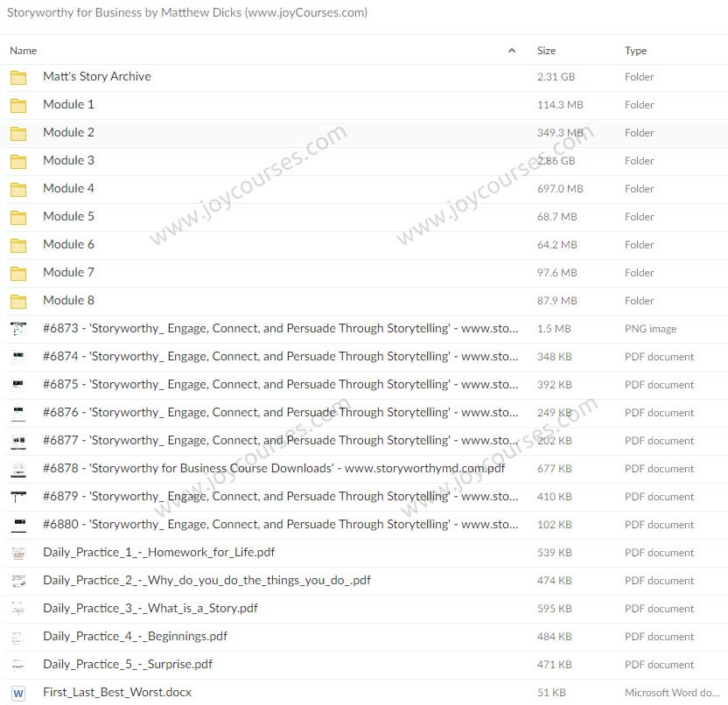Select the #6876 Storyworthy PDF file name
728x705 pixels.
280,412
